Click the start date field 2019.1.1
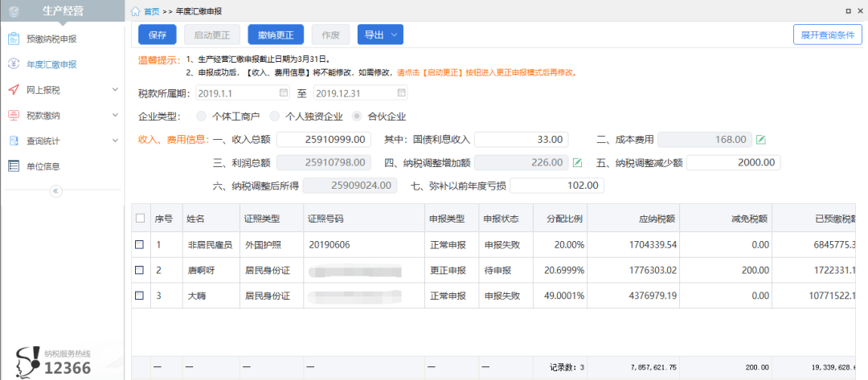The width and height of the screenshot is (868, 380). 243,92
